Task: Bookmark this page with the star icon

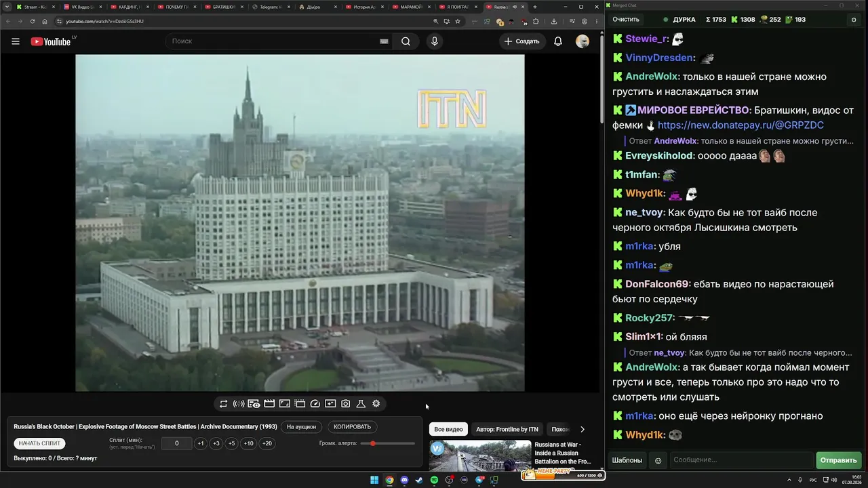Action: [x=459, y=21]
